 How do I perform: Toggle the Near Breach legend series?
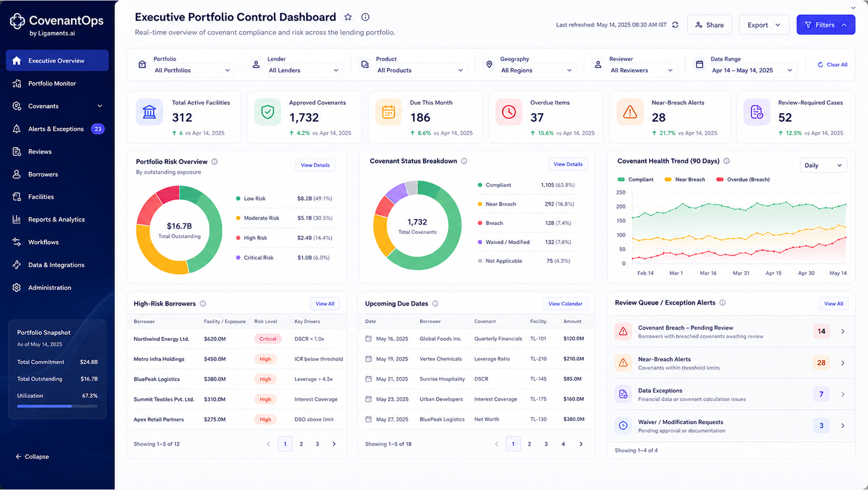685,179
